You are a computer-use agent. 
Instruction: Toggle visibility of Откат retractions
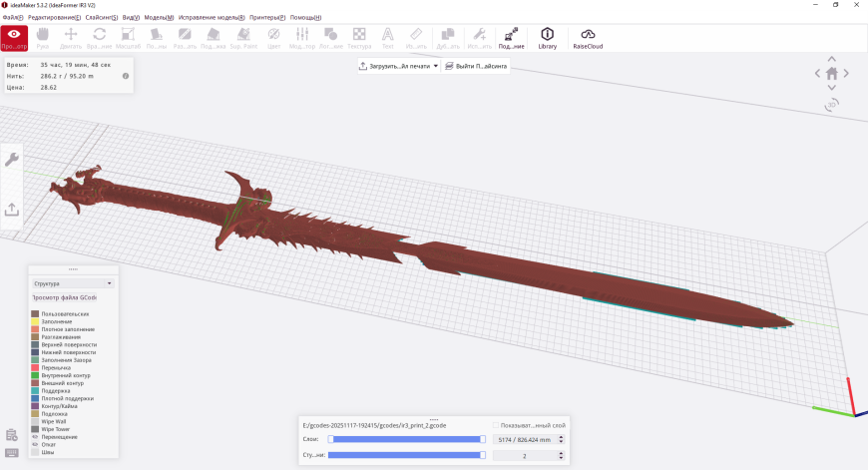[x=35, y=444]
